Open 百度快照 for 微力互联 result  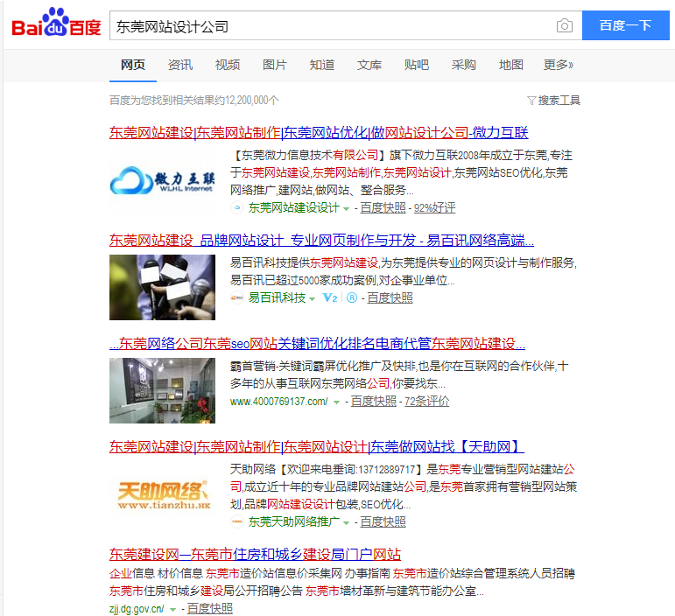(383, 207)
